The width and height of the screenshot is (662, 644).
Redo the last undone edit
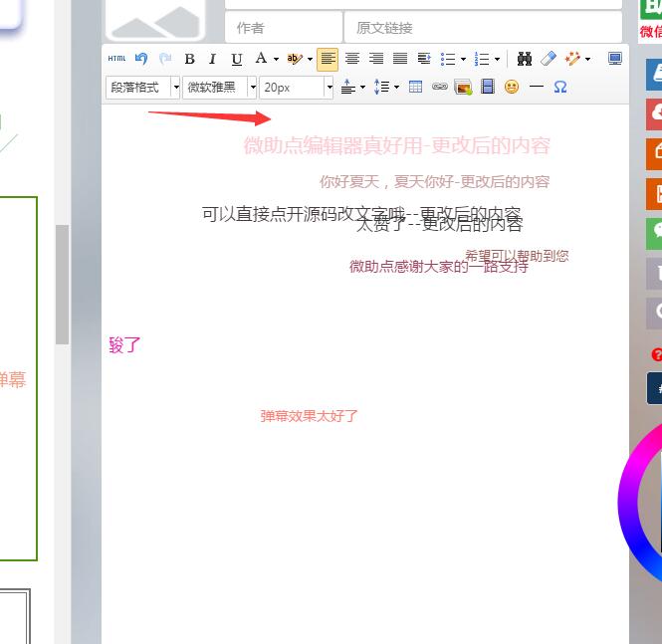(165, 59)
